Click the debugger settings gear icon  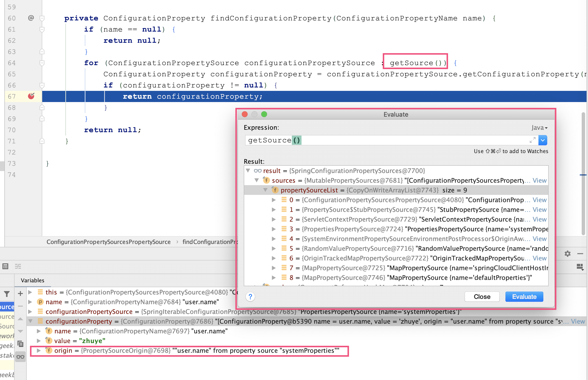pos(567,254)
